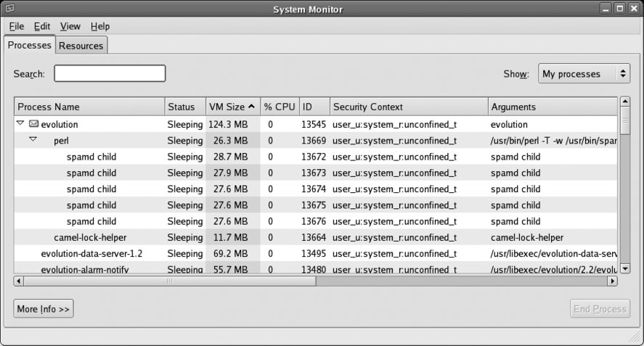Select the camel-lock-helper process

(x=315, y=237)
